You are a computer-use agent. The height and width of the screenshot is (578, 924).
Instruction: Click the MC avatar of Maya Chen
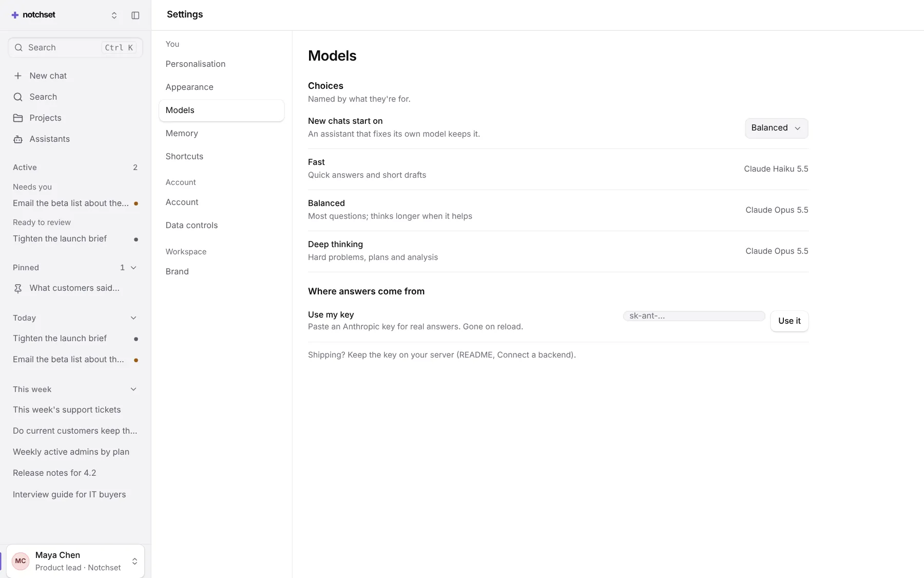click(21, 561)
